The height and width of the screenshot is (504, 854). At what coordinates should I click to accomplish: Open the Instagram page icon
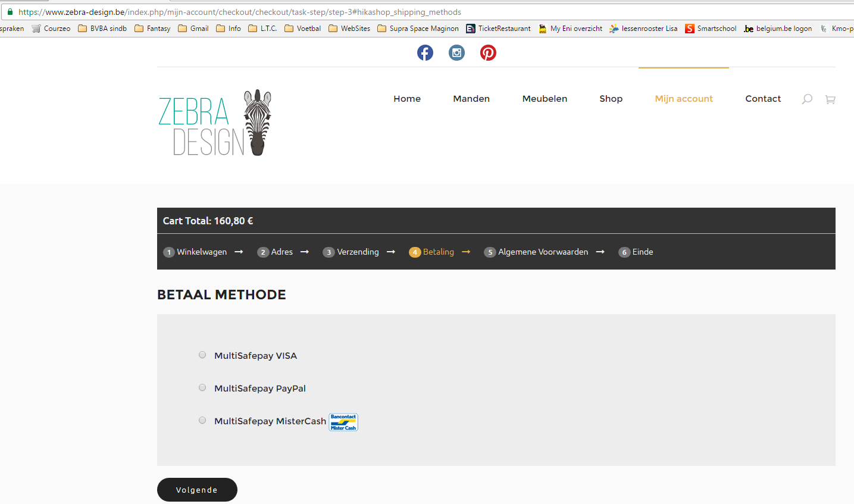(x=456, y=53)
